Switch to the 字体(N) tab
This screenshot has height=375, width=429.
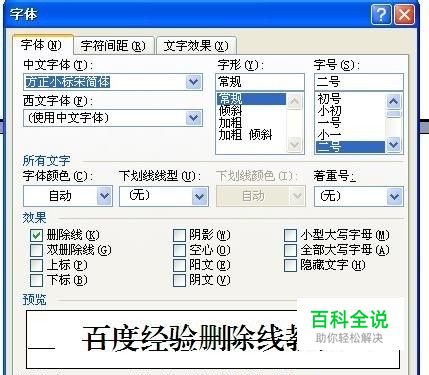pos(42,45)
